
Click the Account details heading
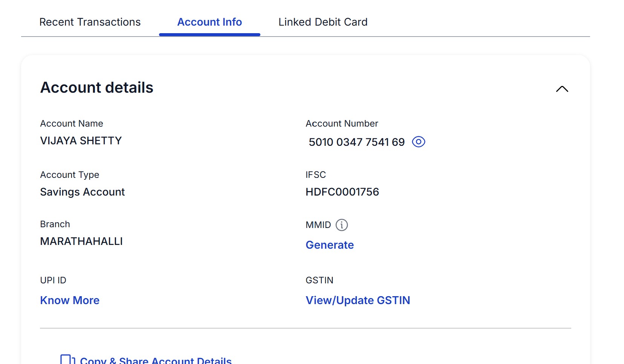97,87
